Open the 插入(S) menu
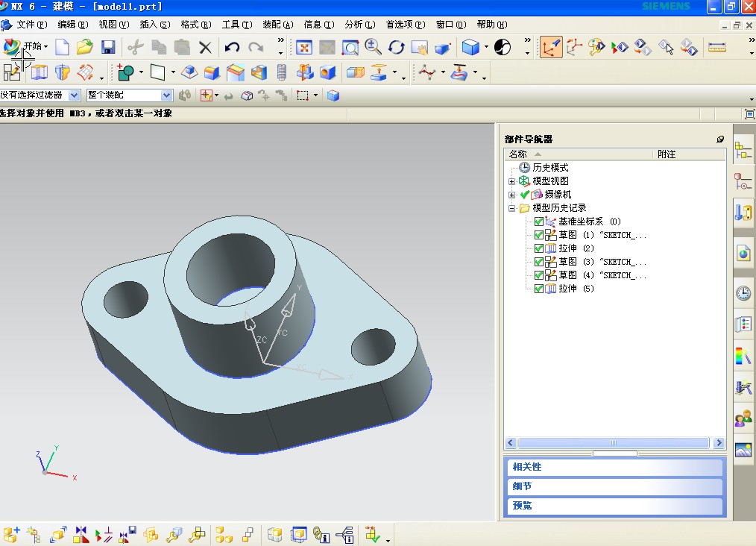 click(x=155, y=25)
